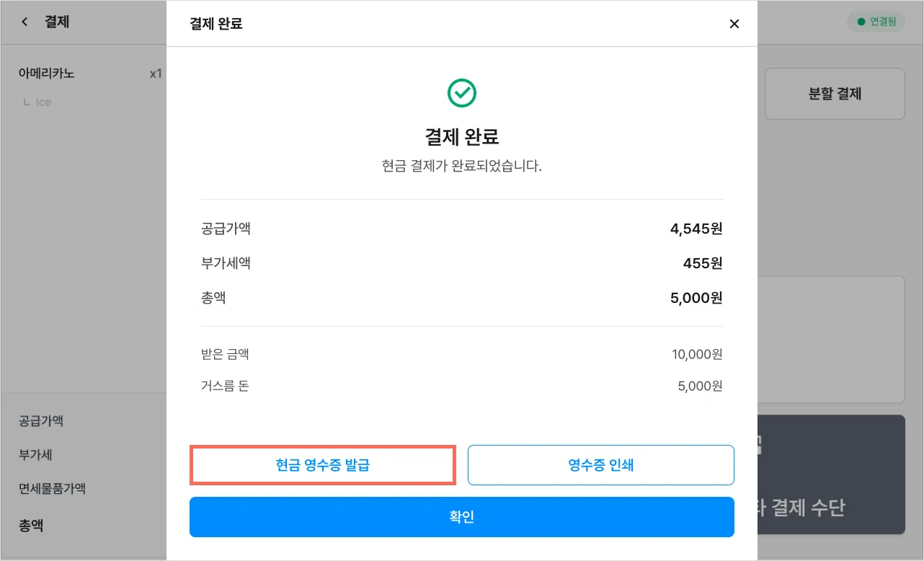Viewport: 924px width, 561px height.
Task: Click the x1 quantity of 아메리카노
Action: click(155, 74)
